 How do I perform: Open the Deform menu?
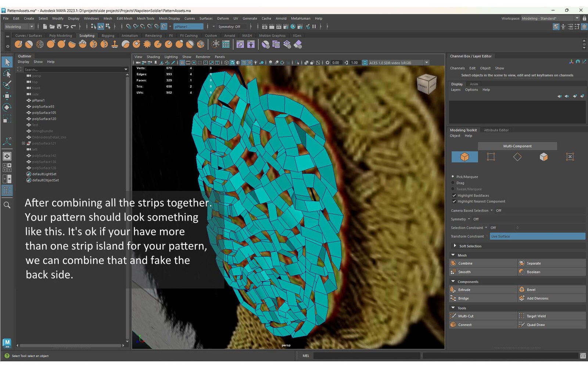[223, 18]
